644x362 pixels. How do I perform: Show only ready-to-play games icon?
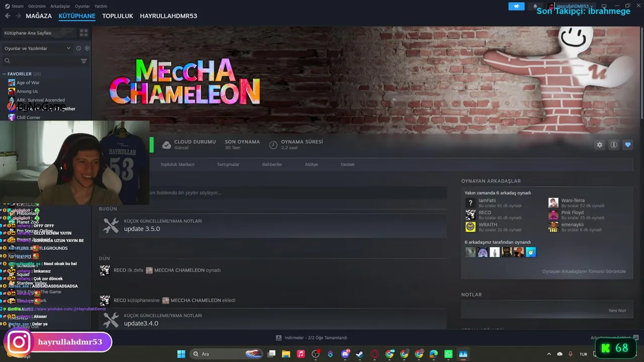point(87,48)
